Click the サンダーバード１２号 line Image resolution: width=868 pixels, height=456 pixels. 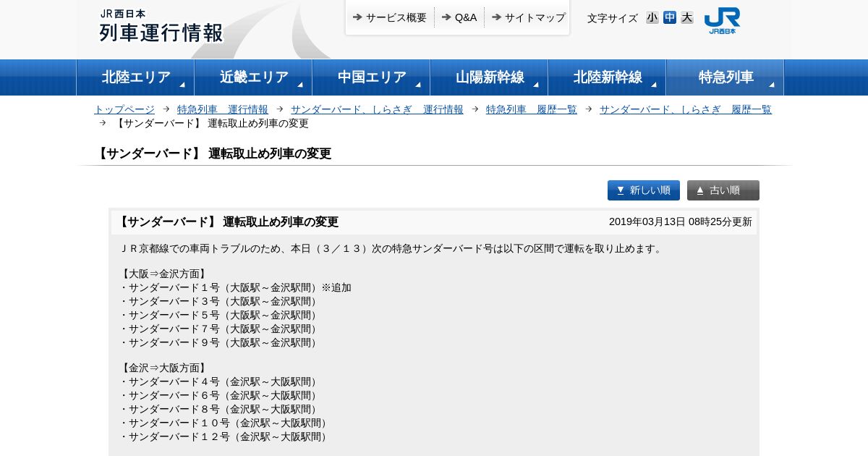click(226, 436)
